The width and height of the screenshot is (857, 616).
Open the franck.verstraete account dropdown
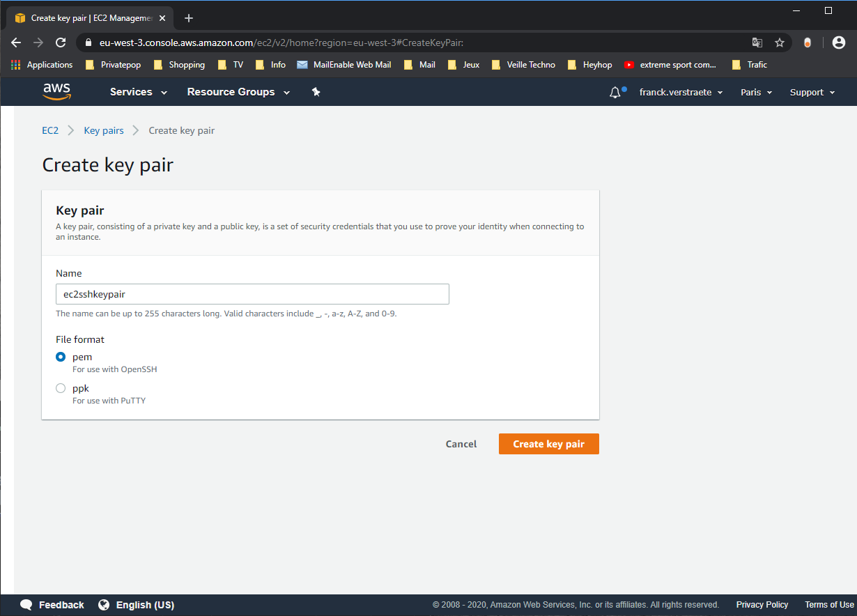pyautogui.click(x=681, y=93)
